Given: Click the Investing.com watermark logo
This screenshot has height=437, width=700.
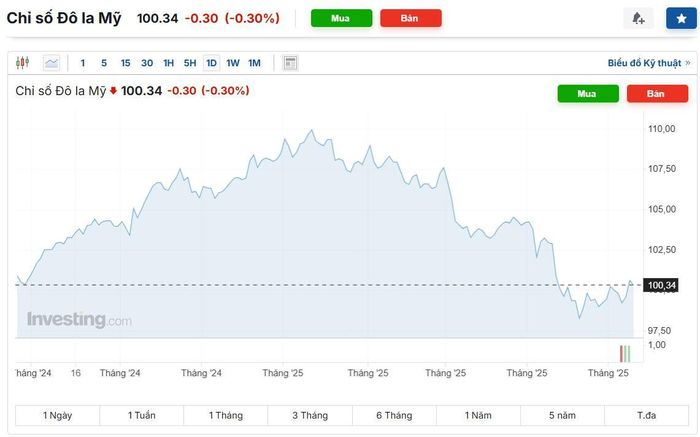Looking at the screenshot, I should (x=79, y=320).
